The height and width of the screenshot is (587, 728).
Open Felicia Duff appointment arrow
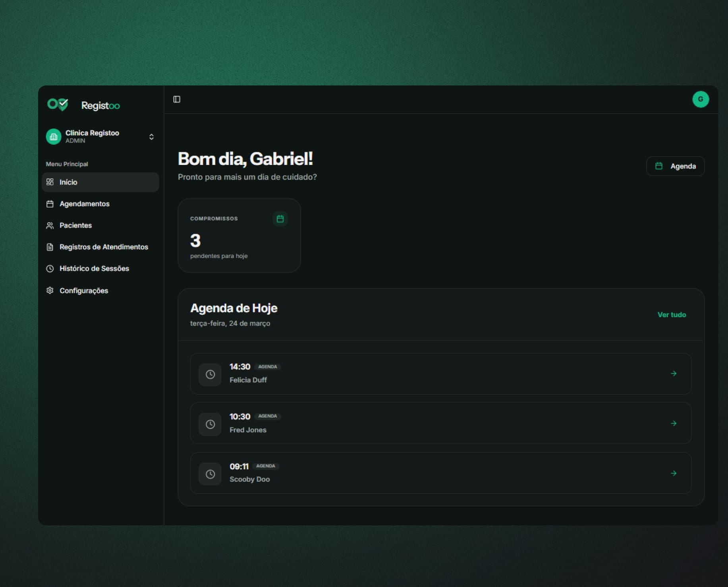(x=674, y=374)
